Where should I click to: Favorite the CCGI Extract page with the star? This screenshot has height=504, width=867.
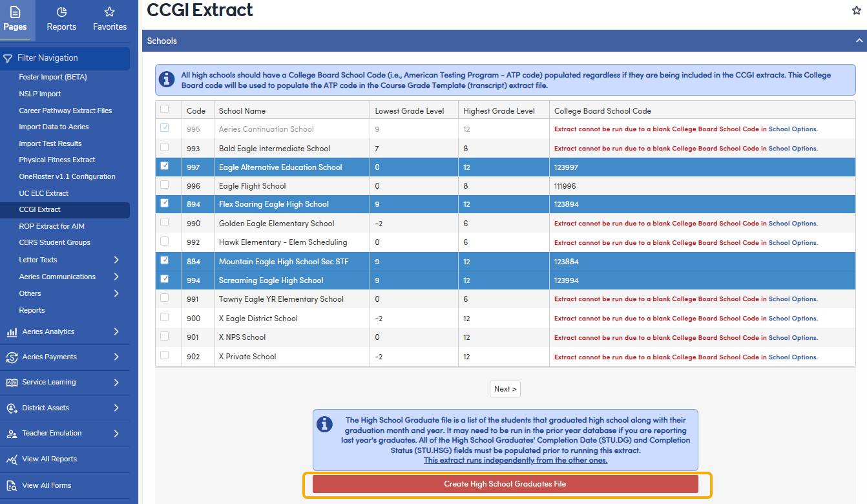coord(857,10)
